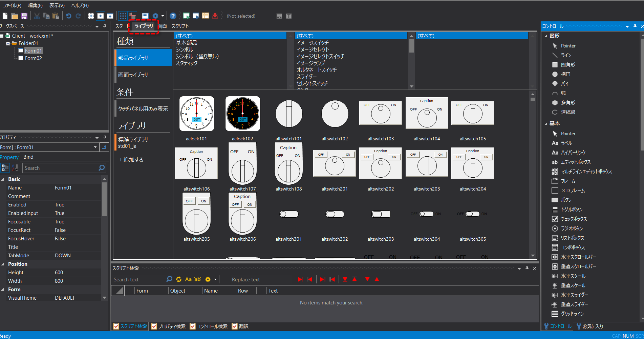Screen dimensions: 644x339
Task: Select the Pointer tool under 図形
Action: point(568,45)
